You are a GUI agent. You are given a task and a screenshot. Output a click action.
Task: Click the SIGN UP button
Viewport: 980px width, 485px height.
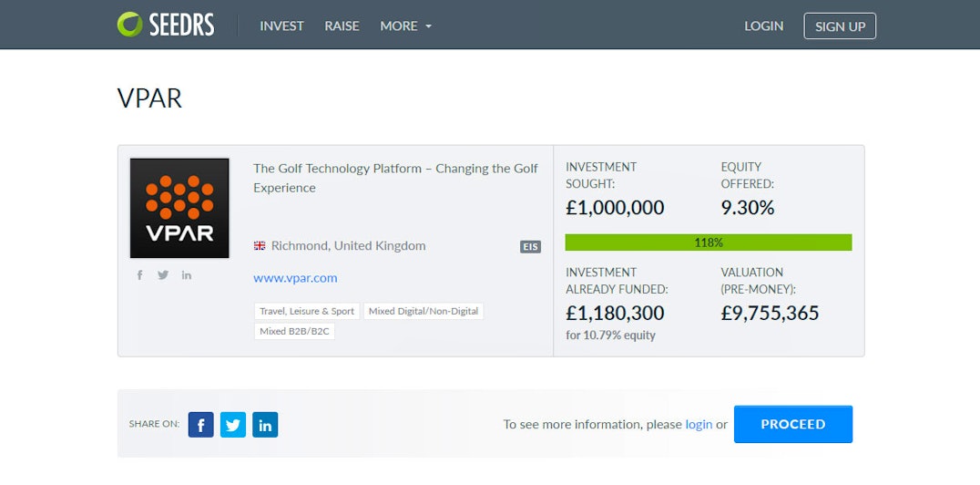click(x=840, y=26)
